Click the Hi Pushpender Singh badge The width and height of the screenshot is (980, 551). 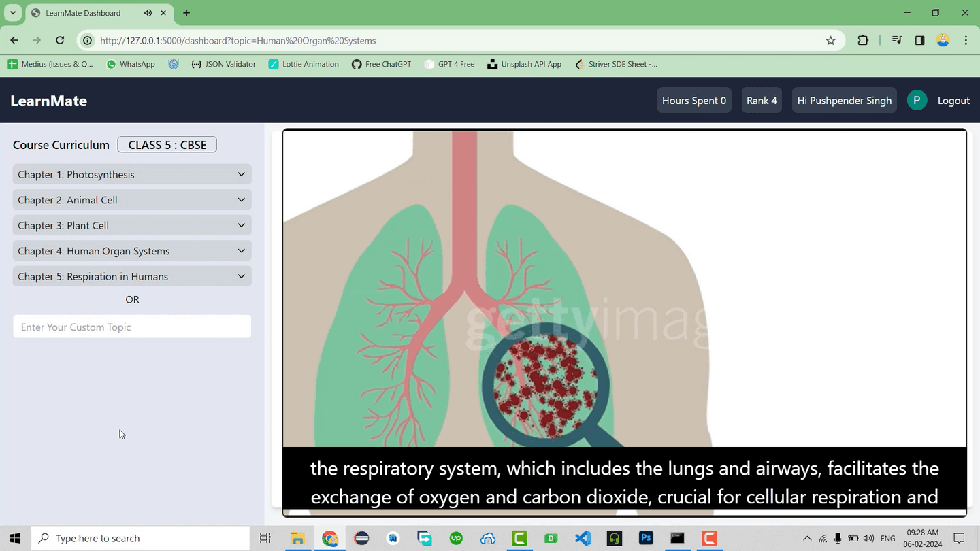coord(845,101)
